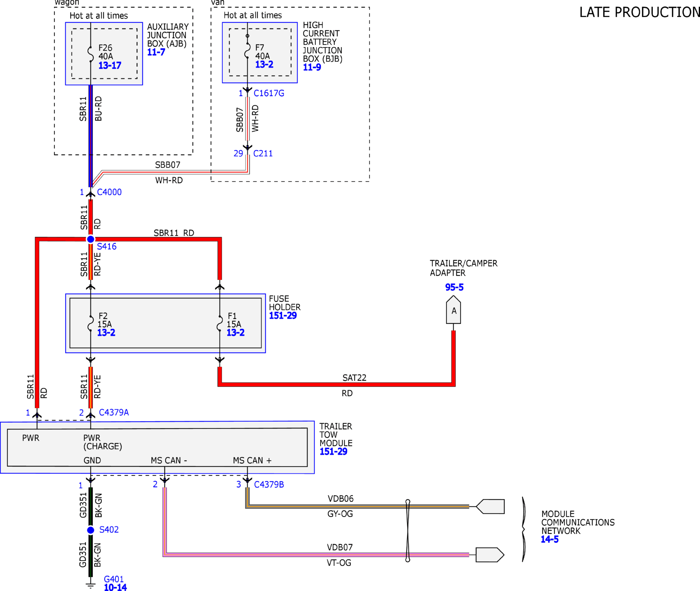
Task: Select the VDB06 GY-OG arrow connector symbol
Action: point(490,506)
